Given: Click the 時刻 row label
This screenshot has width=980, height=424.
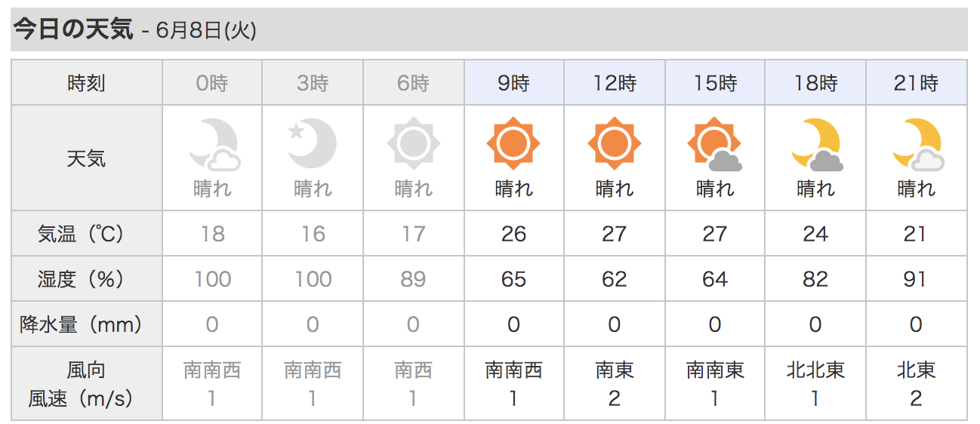Looking at the screenshot, I should click(x=86, y=83).
